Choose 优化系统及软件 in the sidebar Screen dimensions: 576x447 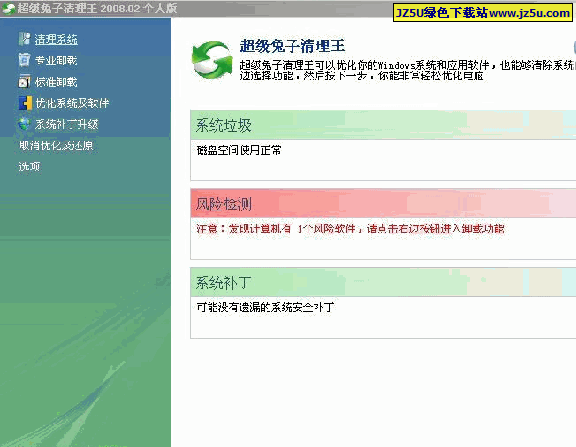click(x=72, y=103)
